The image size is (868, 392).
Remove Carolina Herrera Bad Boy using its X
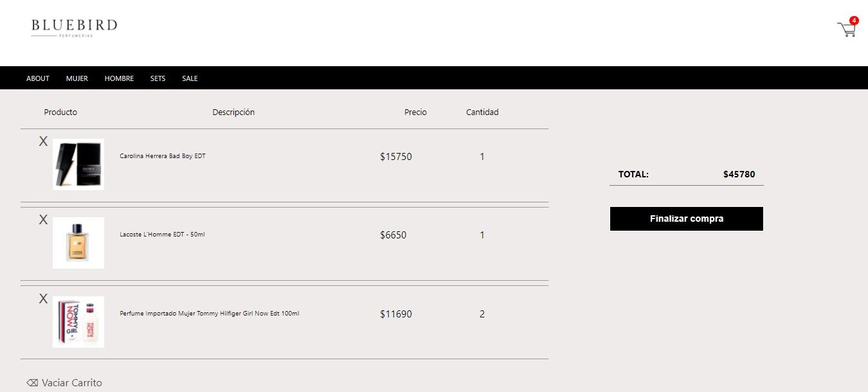[x=43, y=141]
